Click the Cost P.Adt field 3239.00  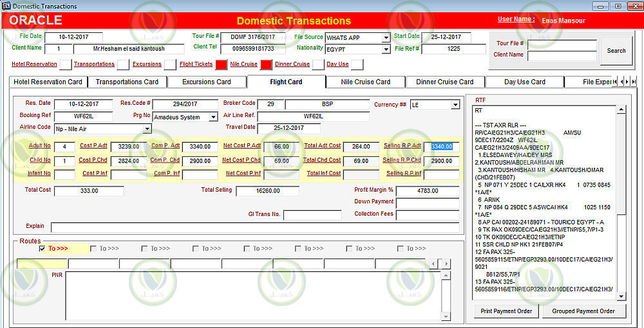pos(129,147)
